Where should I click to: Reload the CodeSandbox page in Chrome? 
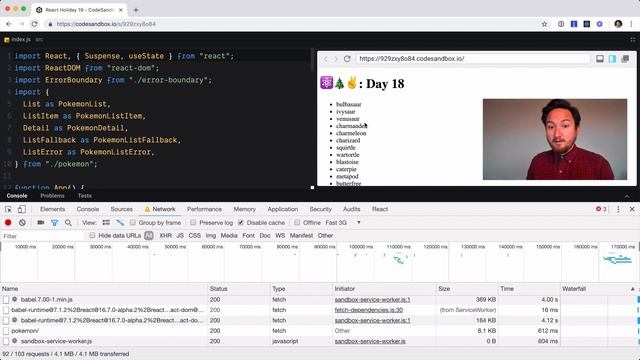(35, 24)
